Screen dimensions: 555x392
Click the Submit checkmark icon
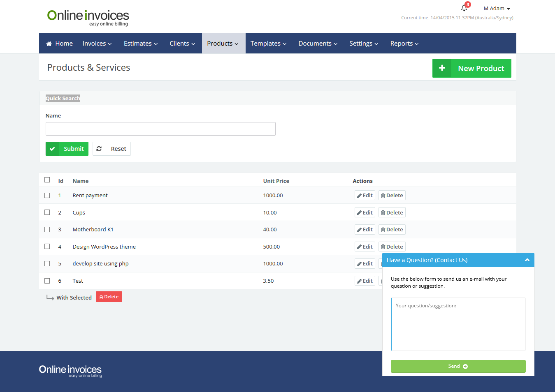(52, 149)
